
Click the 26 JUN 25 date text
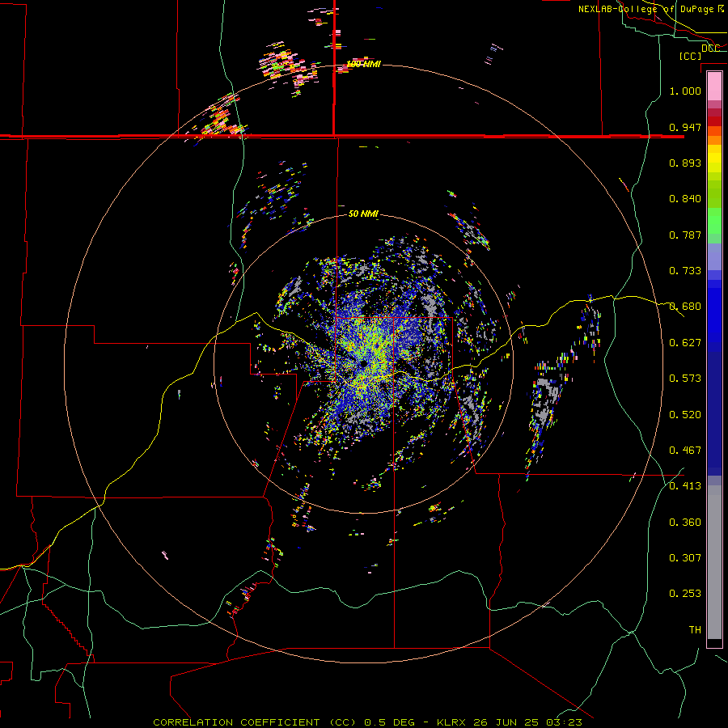pyautogui.click(x=507, y=722)
